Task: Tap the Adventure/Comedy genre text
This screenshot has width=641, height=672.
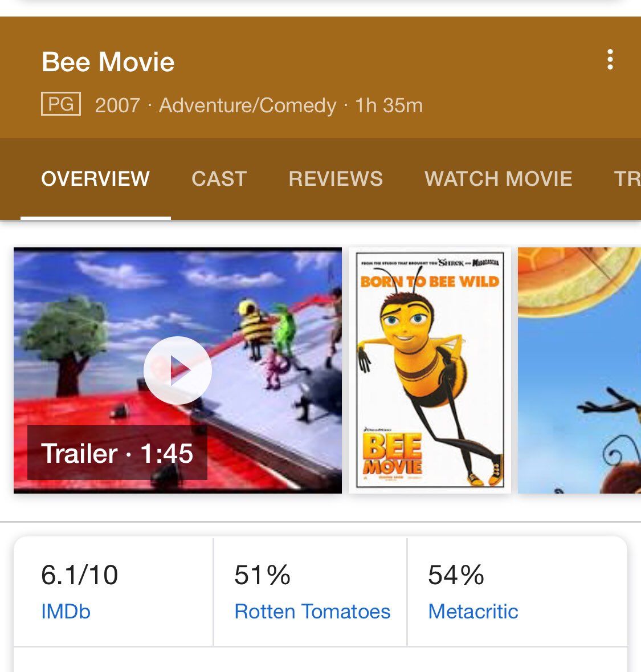Action: pos(248,105)
